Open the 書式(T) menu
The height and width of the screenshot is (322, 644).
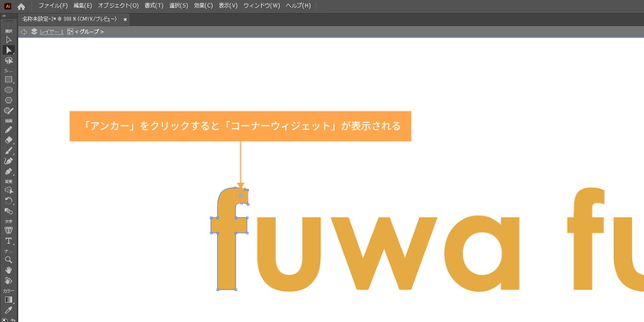click(154, 6)
